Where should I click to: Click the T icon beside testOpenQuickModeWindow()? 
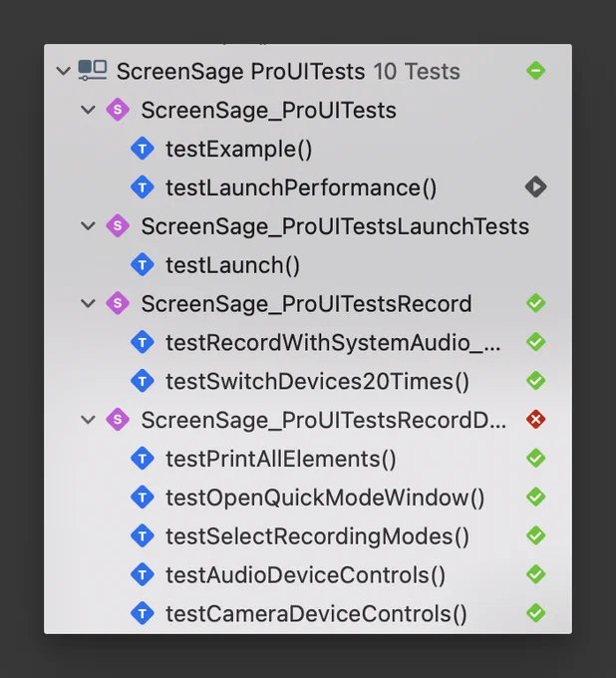(x=143, y=498)
